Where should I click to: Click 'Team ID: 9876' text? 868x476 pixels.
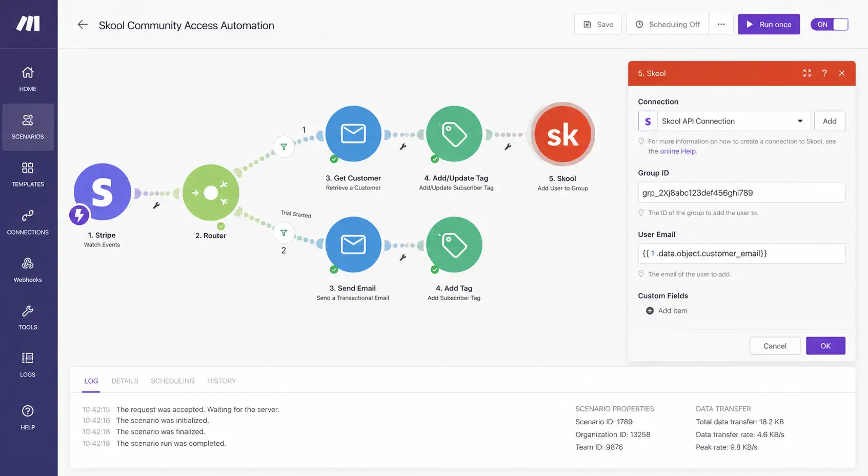(599, 447)
